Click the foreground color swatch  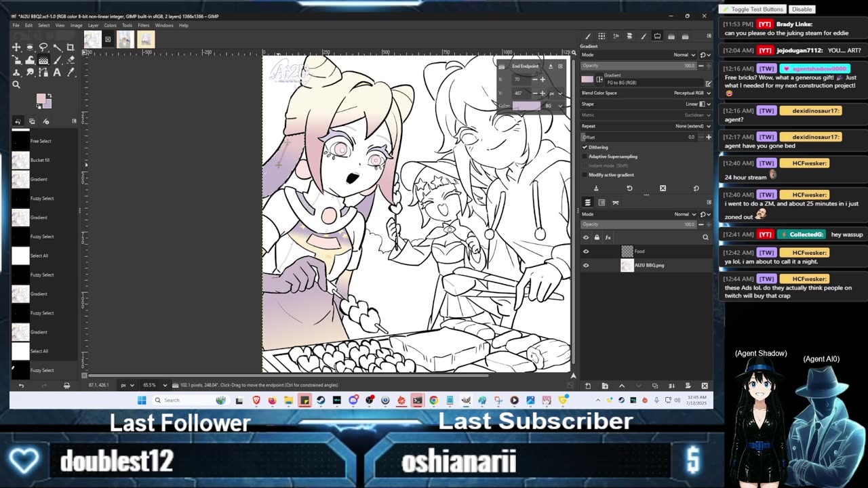tap(41, 98)
